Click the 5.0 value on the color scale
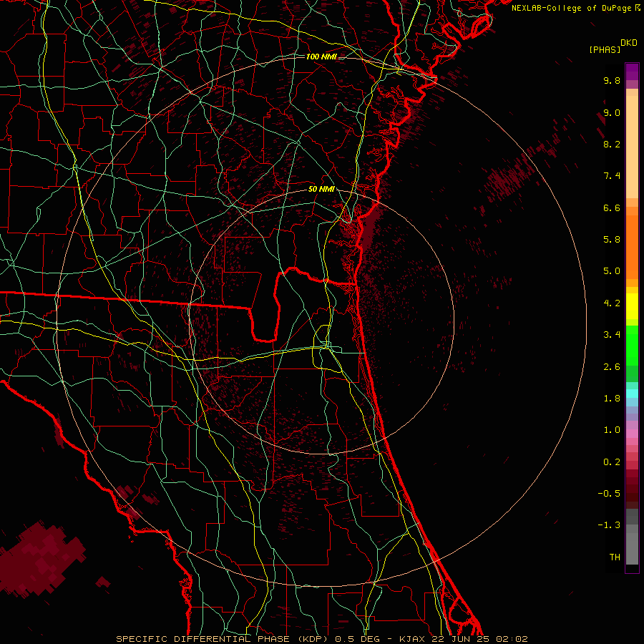The image size is (644, 644). [x=612, y=271]
